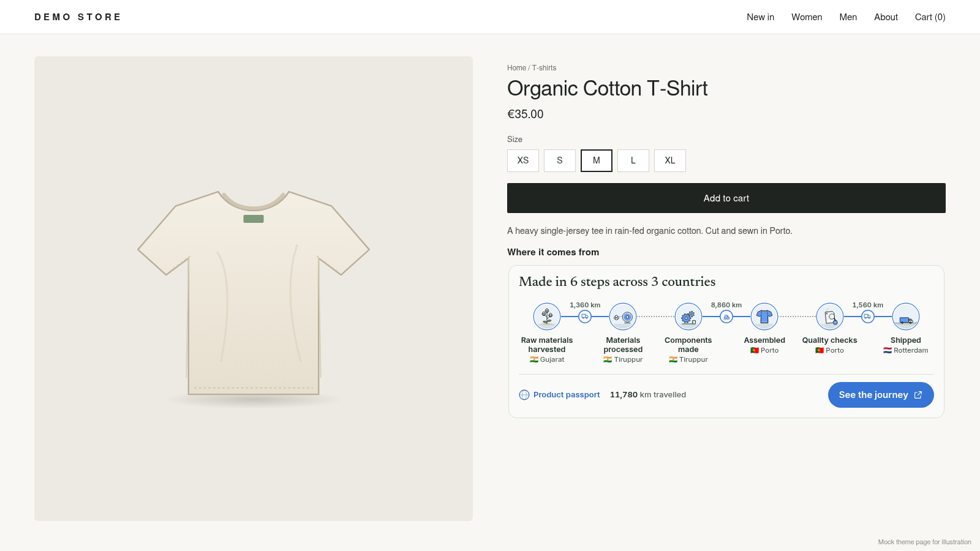The width and height of the screenshot is (980, 551).
Task: Click the T-shirt product image
Action: point(254,289)
